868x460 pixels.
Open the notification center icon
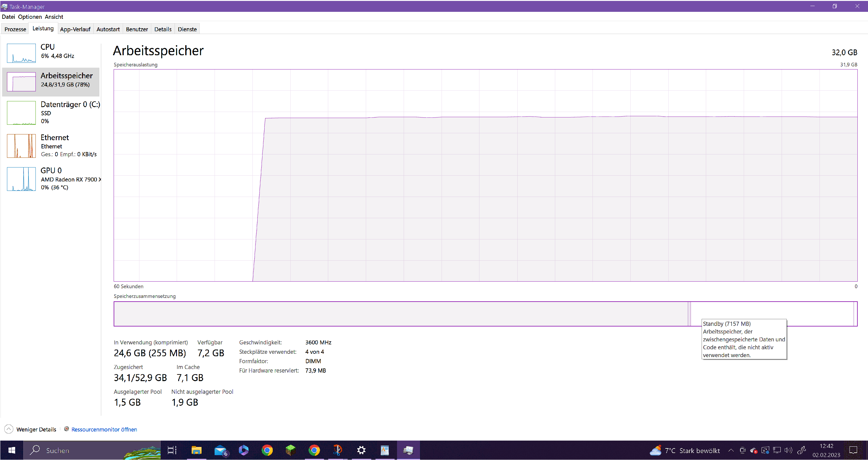point(853,450)
